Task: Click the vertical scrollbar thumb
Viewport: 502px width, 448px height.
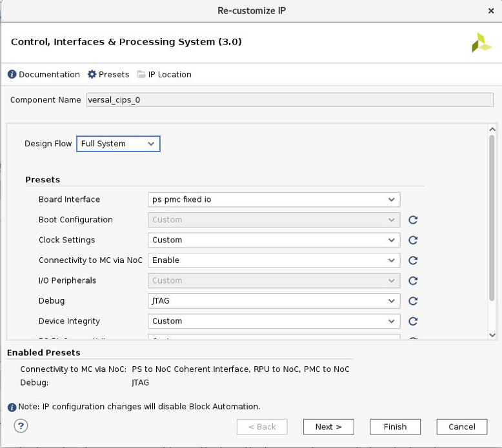Action: pos(492,218)
